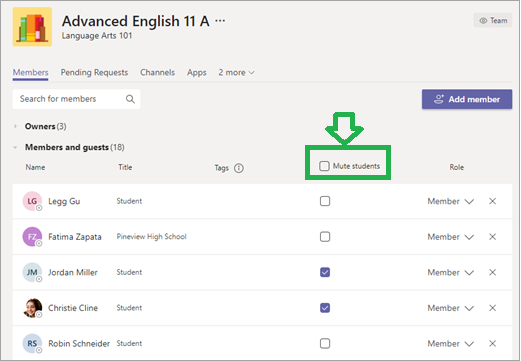Screen dimensions: 521x361
Task: Mute Legg Gu with the checkbox
Action: pos(325,201)
